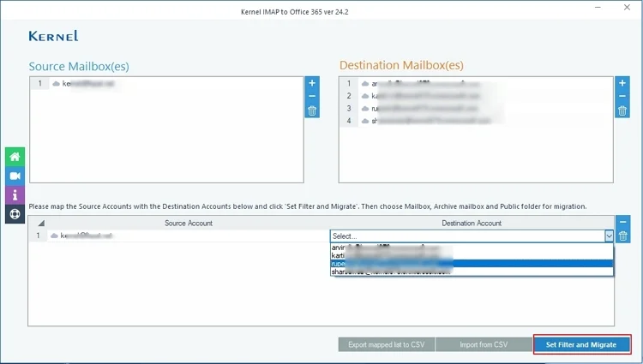Viewport: 643px width, 364px height.
Task: Click the select-all triangle in mapping grid corner
Action: point(40,224)
